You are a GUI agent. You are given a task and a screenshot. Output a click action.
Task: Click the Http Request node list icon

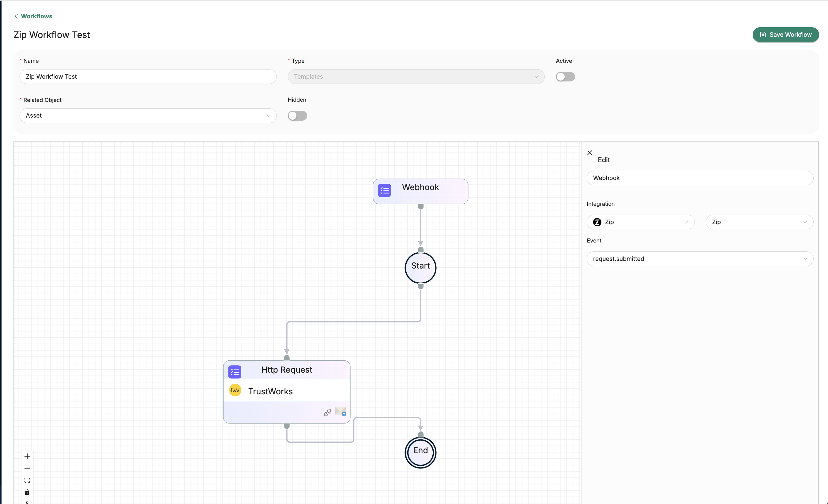coord(235,372)
